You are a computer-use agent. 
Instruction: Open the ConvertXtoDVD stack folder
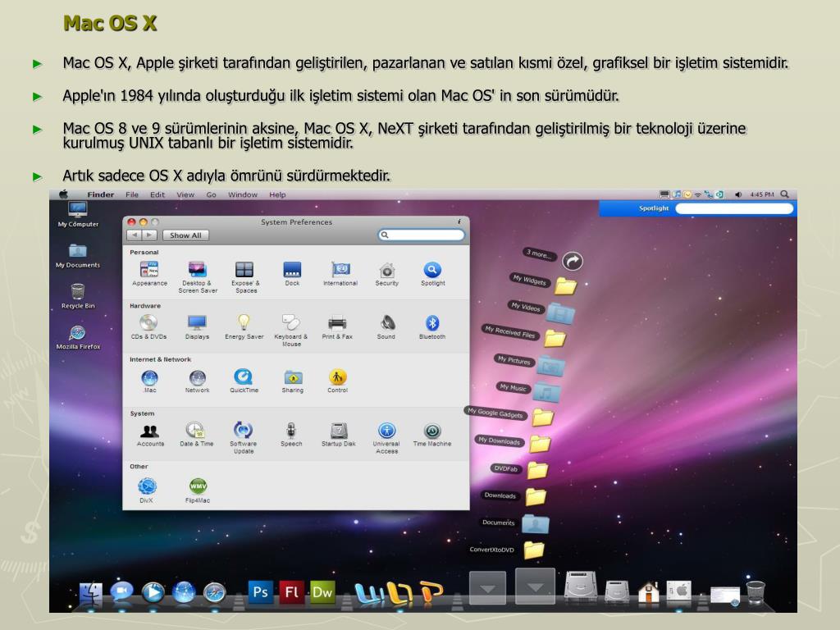[x=533, y=550]
